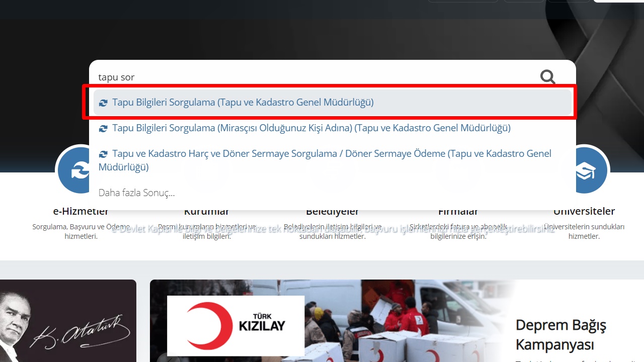Click sync icon beside Harç ve Döner Sermaye
The height and width of the screenshot is (362, 644).
click(103, 154)
